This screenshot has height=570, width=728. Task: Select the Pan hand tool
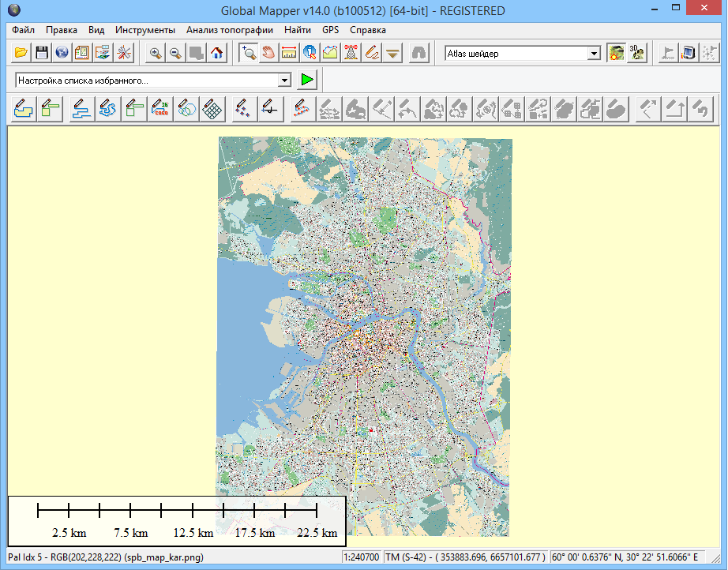point(268,54)
